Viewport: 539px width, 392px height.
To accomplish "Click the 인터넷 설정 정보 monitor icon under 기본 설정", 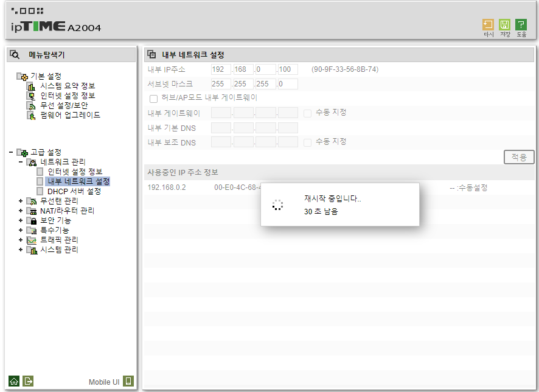I will (x=31, y=96).
